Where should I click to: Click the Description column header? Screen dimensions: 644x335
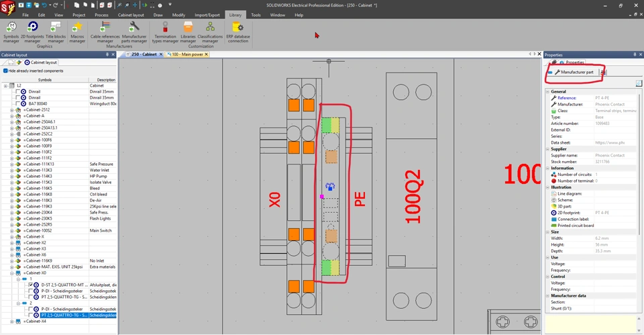(106, 80)
